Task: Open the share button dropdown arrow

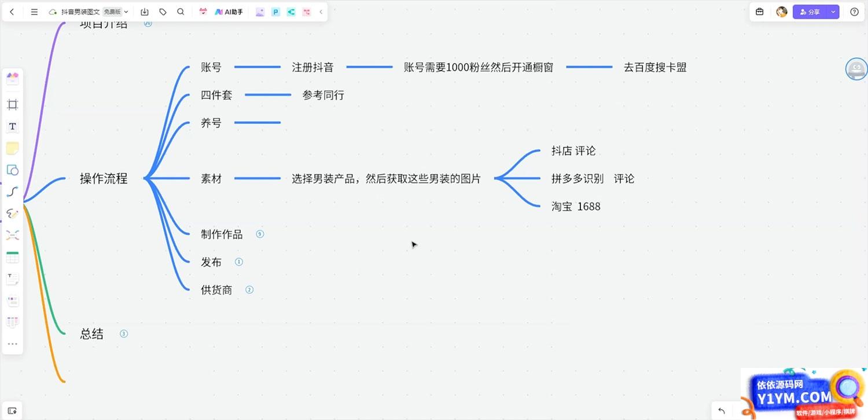Action: (x=833, y=12)
